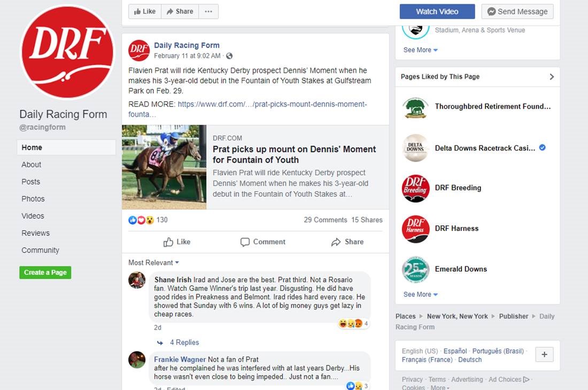Click the Emerald Downs 25th season logo
Viewport: 588px width, 390px height.
pos(415,269)
